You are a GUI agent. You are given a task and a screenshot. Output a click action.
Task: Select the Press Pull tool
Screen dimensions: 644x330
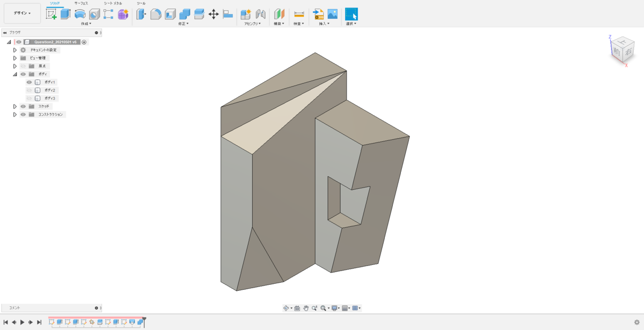click(x=141, y=14)
